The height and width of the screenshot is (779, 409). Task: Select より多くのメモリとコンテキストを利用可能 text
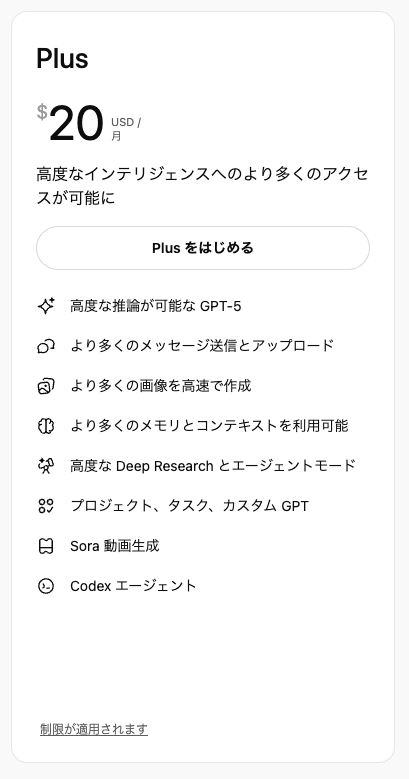tap(209, 426)
